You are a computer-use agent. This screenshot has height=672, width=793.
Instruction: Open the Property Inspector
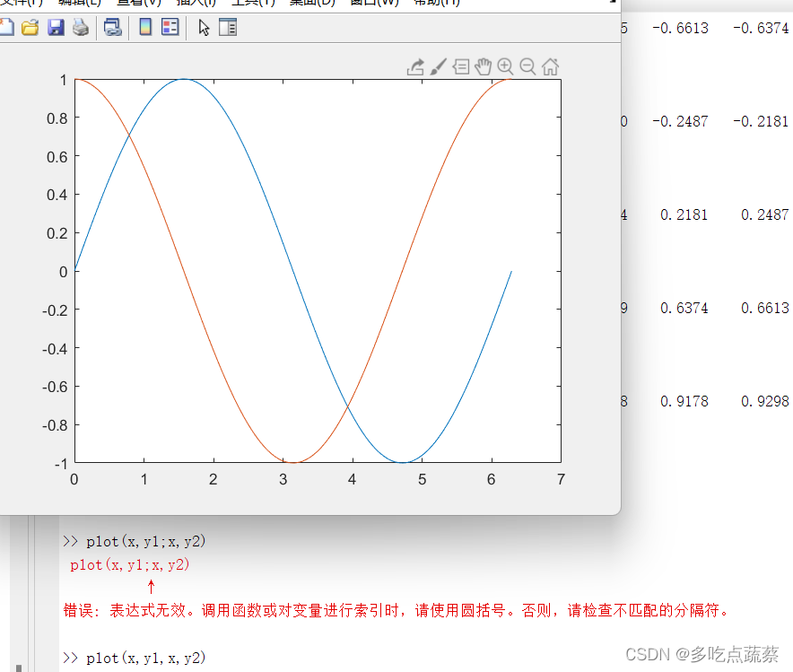pos(227,27)
